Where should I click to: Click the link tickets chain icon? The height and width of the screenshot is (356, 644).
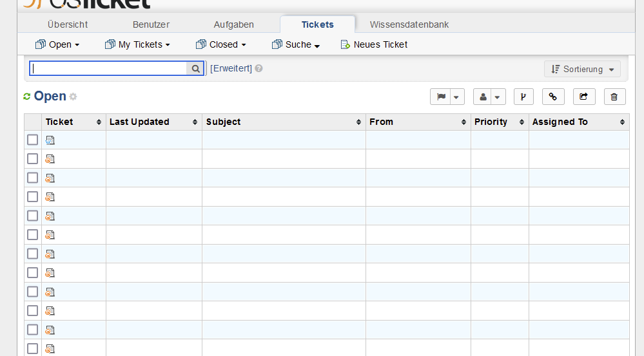(553, 97)
